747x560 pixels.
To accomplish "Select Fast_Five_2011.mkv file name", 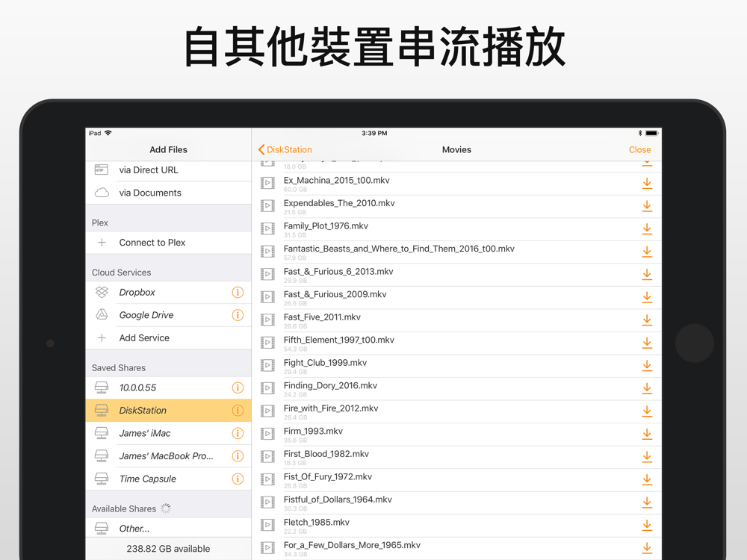I will [x=322, y=317].
